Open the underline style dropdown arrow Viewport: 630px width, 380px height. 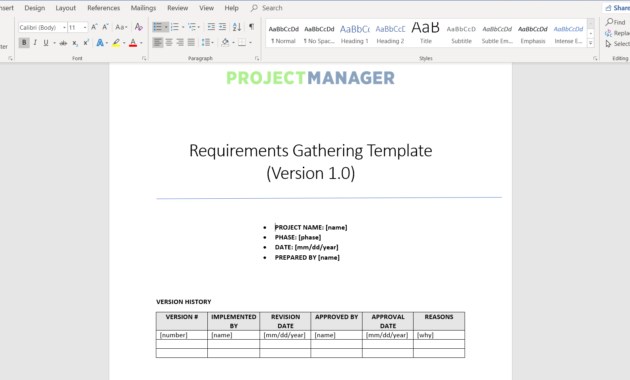tap(54, 43)
